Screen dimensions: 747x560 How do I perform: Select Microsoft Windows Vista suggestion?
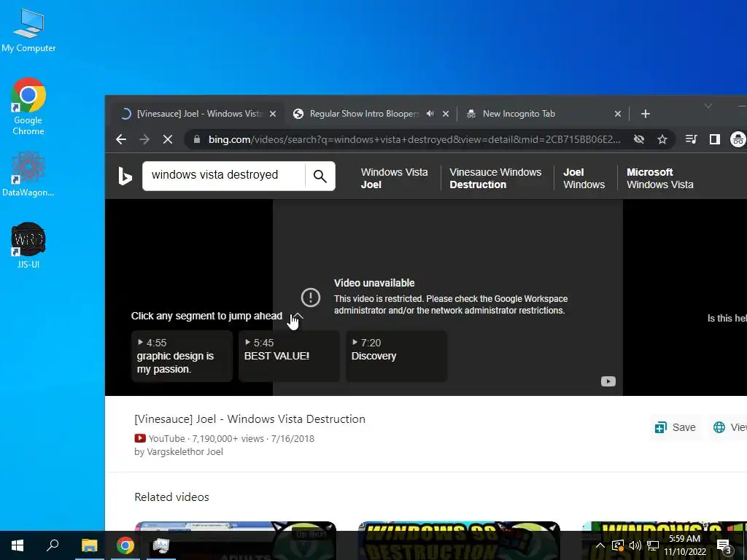point(659,179)
